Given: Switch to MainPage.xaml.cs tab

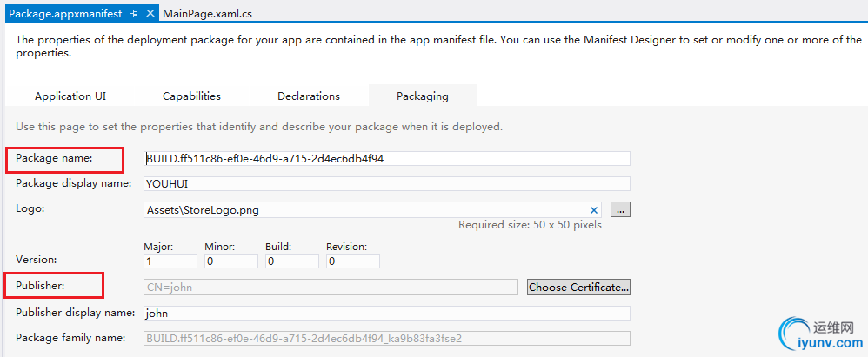Looking at the screenshot, I should [x=207, y=14].
